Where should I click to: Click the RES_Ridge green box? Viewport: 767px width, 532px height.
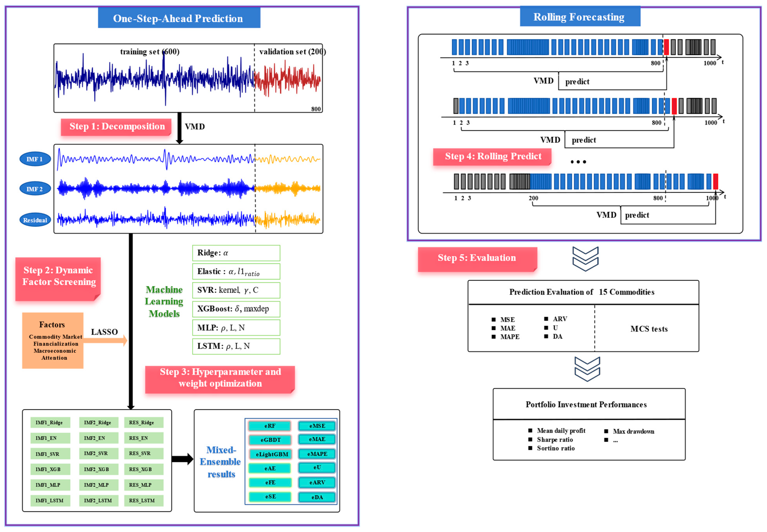click(143, 422)
